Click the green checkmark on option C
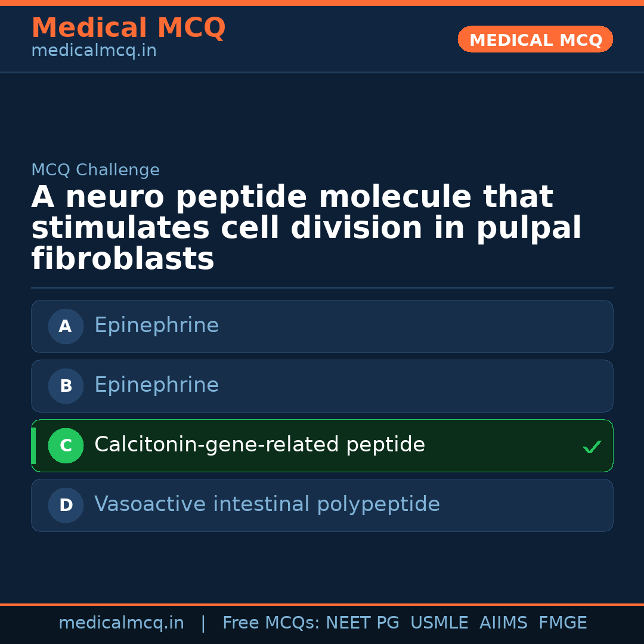 [592, 447]
